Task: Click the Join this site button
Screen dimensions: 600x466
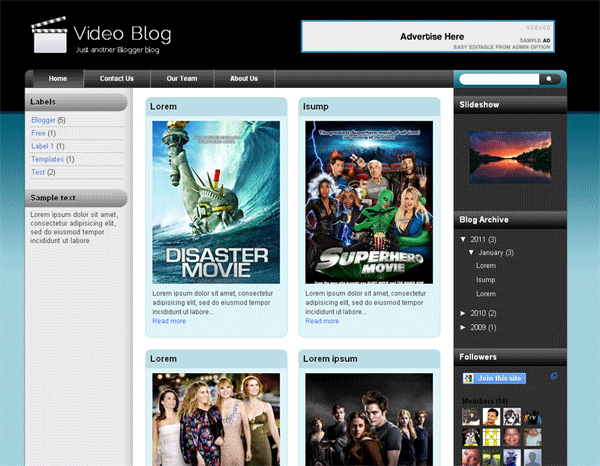Action: 494,378
